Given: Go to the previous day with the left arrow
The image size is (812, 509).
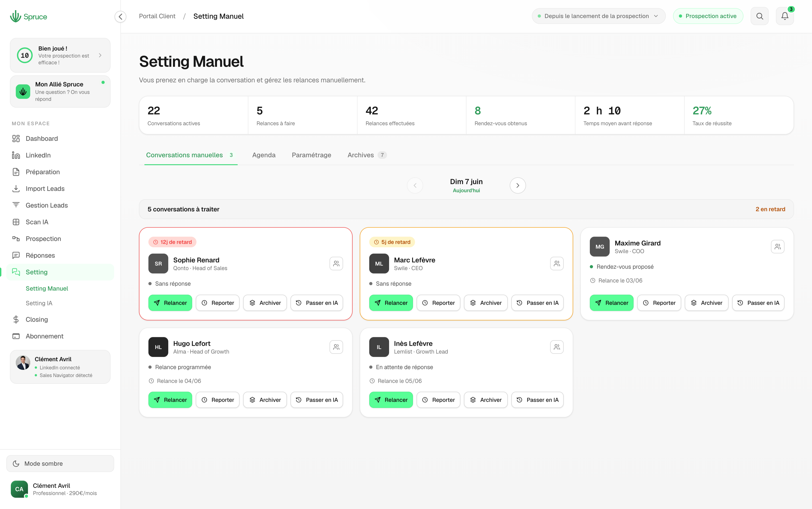Looking at the screenshot, I should pyautogui.click(x=415, y=186).
